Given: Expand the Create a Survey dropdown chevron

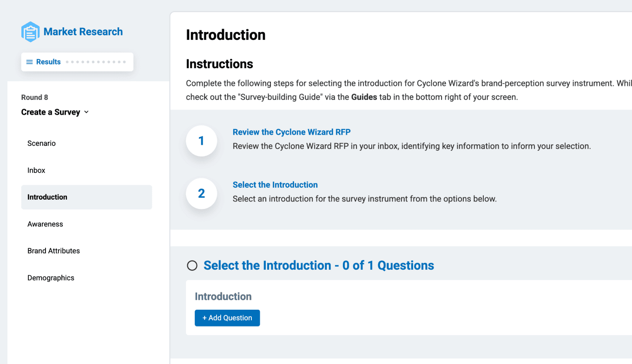Looking at the screenshot, I should (x=86, y=112).
